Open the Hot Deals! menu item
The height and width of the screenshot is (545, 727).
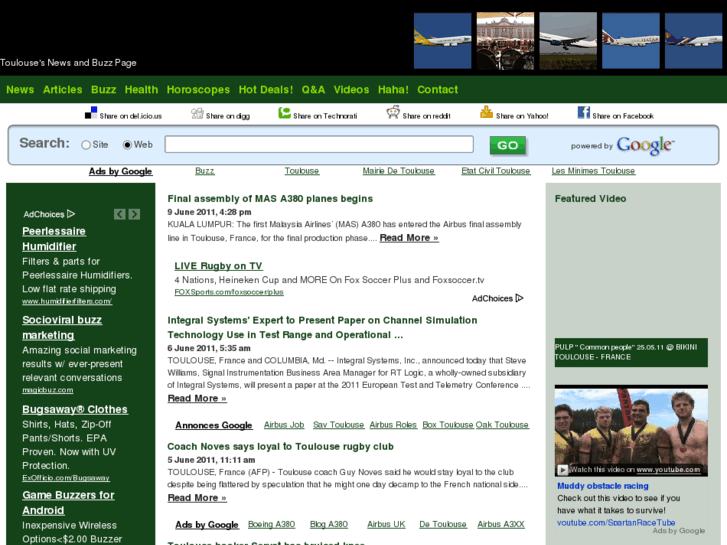point(266,90)
